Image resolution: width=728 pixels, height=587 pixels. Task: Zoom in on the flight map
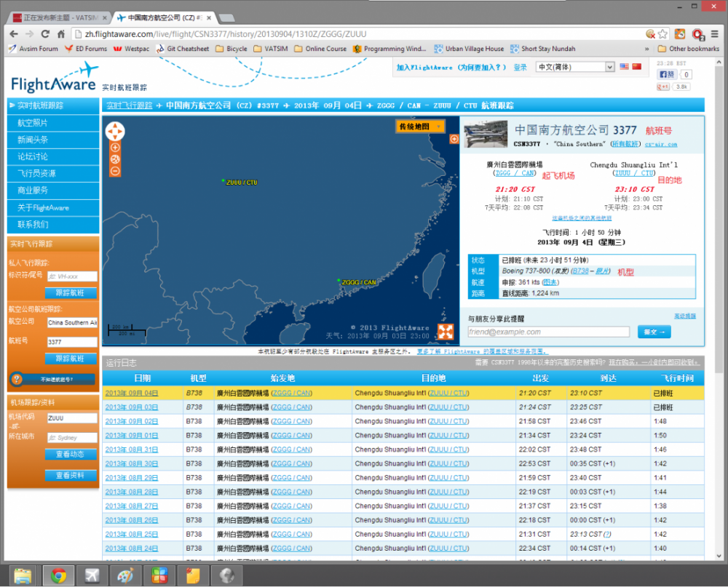115,148
